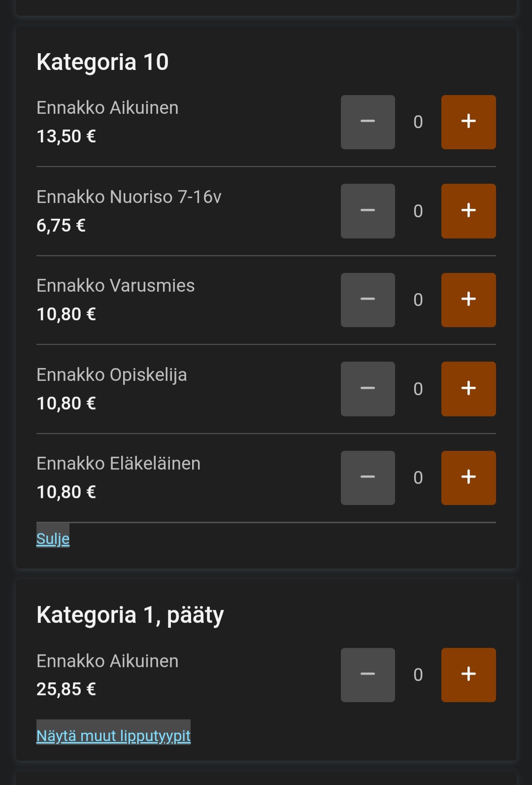Viewport: 532px width, 785px height.
Task: Reduce Ennakko Varusmies ticket quantity
Action: (x=367, y=300)
